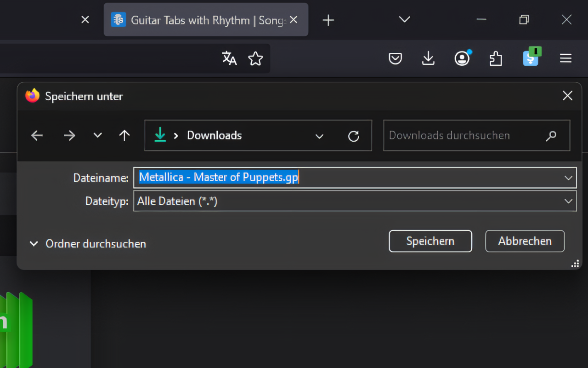This screenshot has width=588, height=368.
Task: Click the Speichern button
Action: 430,241
